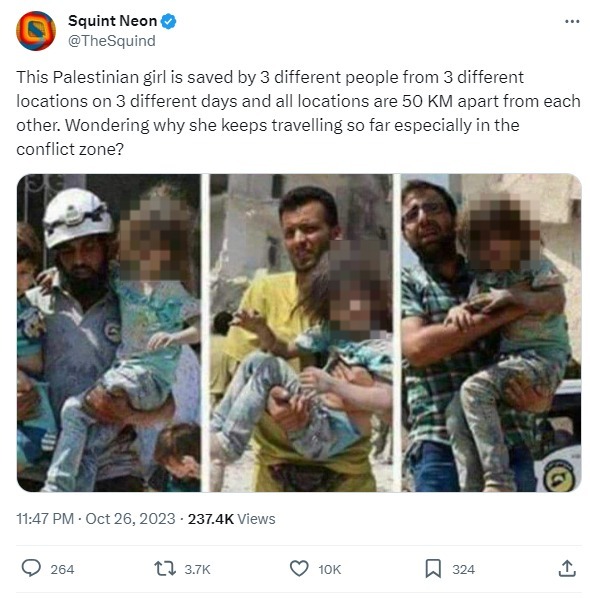Click the Squint Neon profile avatar

pyautogui.click(x=36, y=31)
